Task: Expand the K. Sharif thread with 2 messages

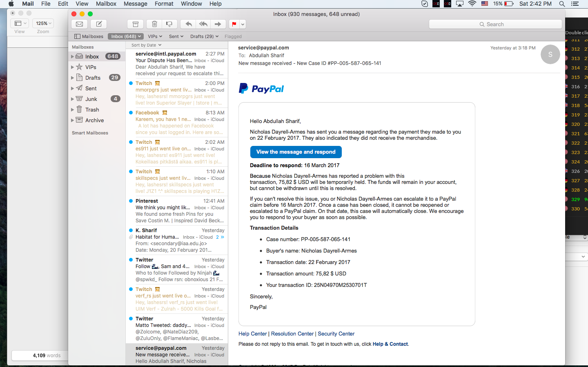Action: pyautogui.click(x=220, y=237)
